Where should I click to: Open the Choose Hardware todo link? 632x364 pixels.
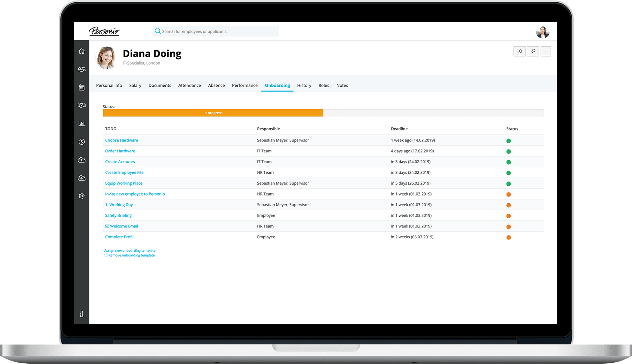pos(121,140)
